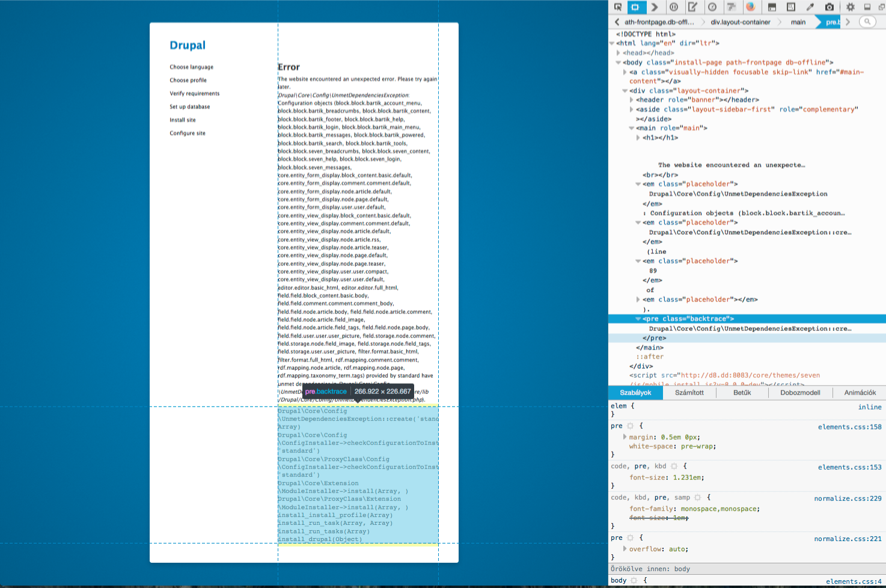
Task: Expand the head element node
Action: (619, 53)
